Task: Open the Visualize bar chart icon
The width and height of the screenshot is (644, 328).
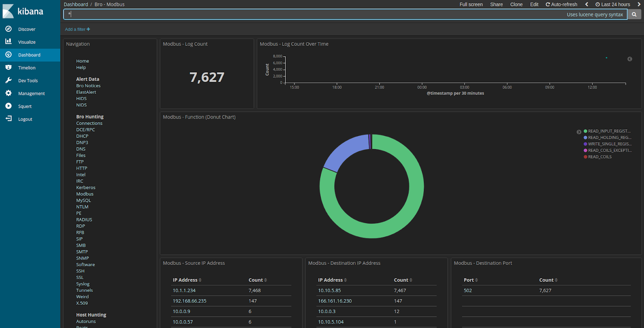Action: coord(8,41)
